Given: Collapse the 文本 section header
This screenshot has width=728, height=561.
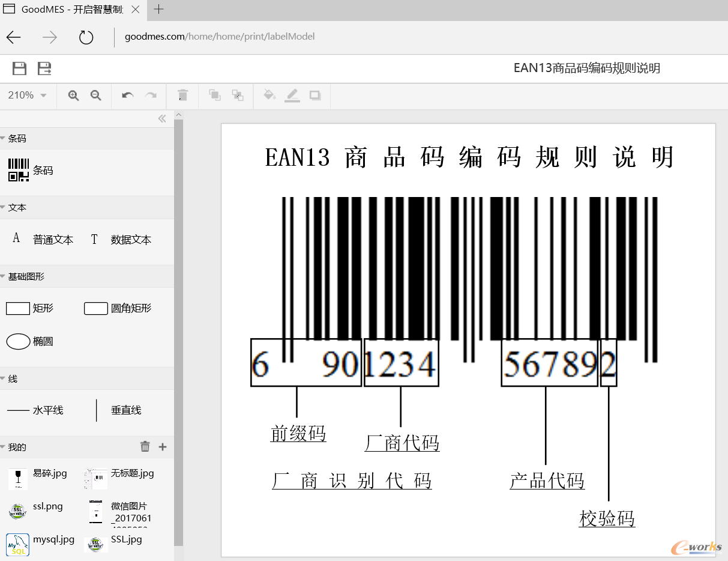Looking at the screenshot, I should click(x=87, y=207).
